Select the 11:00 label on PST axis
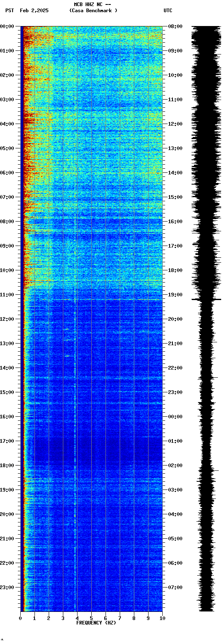Screen dimensions: 224x644 (7, 295)
